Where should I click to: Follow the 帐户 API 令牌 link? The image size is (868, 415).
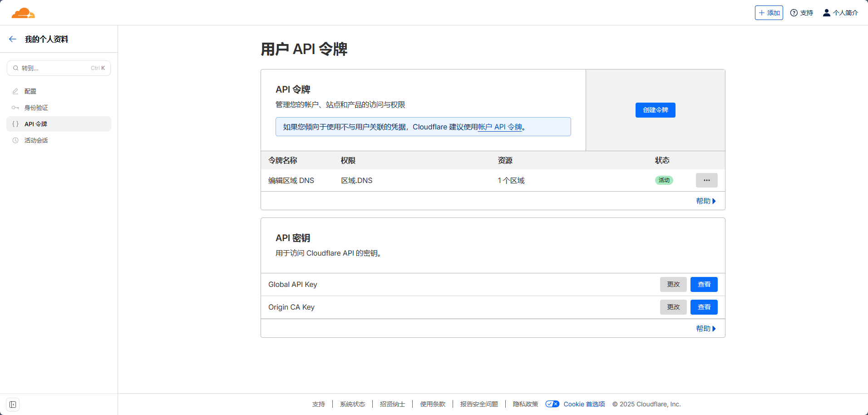click(500, 127)
